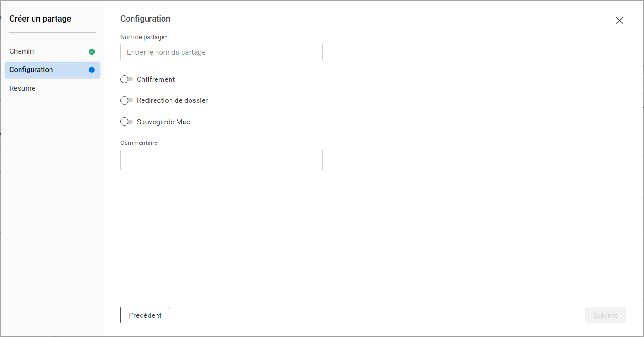Click inside the Commentaire text box
The height and width of the screenshot is (337, 644).
pos(221,160)
